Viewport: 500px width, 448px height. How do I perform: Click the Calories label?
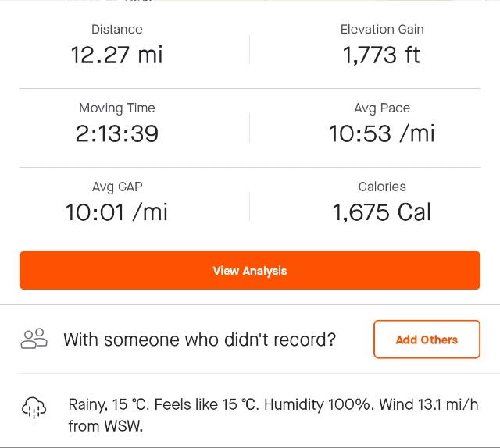coord(382,187)
